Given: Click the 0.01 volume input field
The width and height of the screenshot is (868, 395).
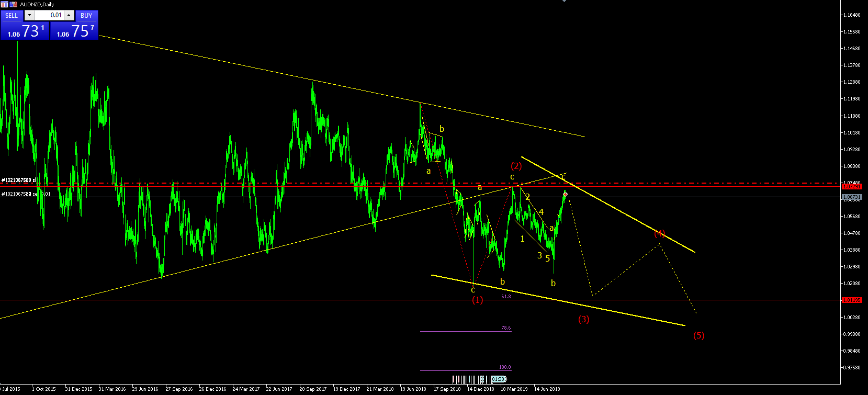Looking at the screenshot, I should coord(49,15).
